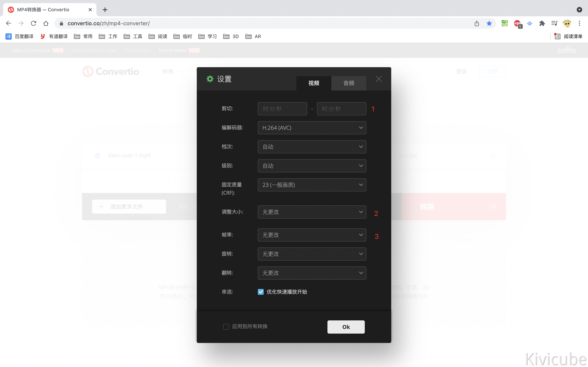The height and width of the screenshot is (367, 588).
Task: Click the browser reload icon
Action: click(x=33, y=23)
